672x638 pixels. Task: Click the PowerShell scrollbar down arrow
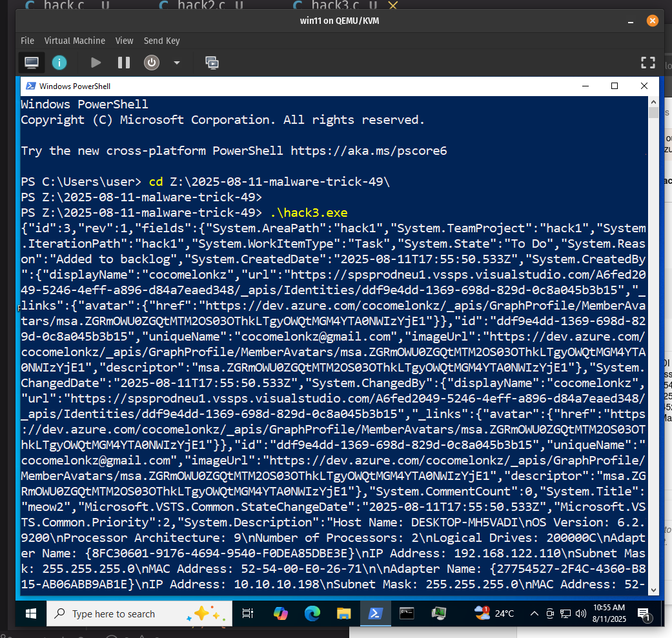653,590
